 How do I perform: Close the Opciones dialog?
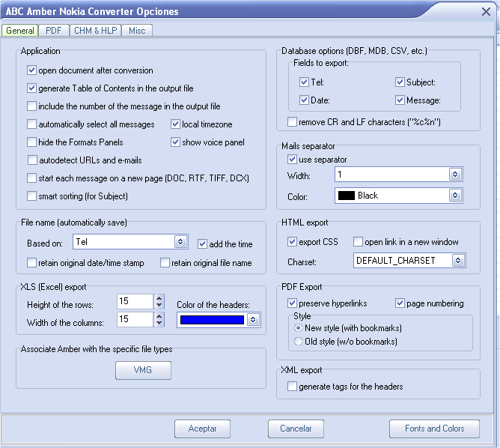(486, 12)
